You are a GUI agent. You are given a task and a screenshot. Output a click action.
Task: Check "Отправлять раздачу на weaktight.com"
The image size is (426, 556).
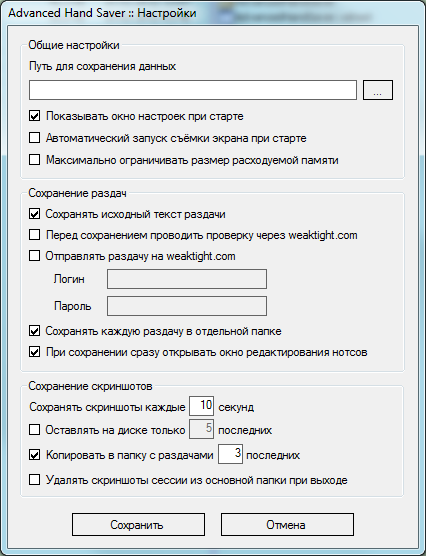[34, 256]
